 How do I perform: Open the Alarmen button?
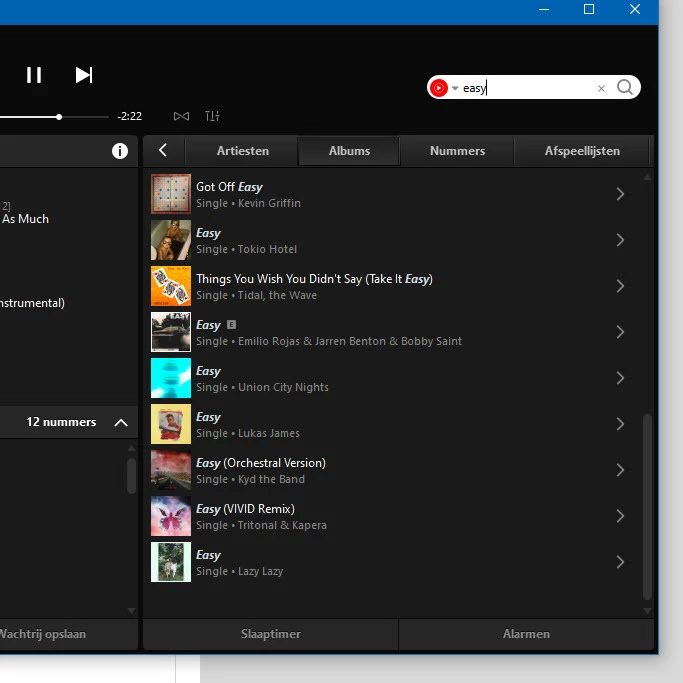[x=526, y=634]
